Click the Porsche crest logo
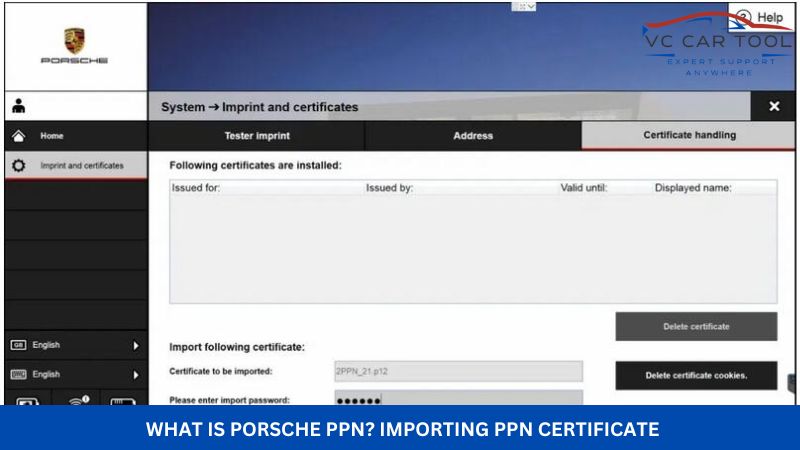Screen dimensions: 800x450 (74, 41)
